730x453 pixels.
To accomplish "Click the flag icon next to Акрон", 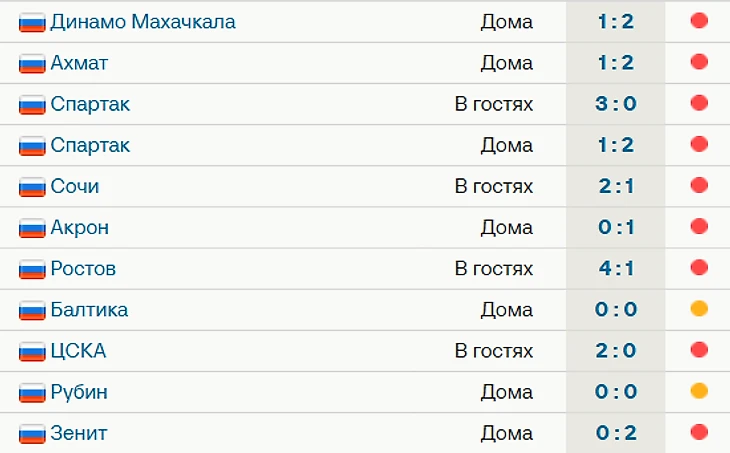I will (32, 228).
